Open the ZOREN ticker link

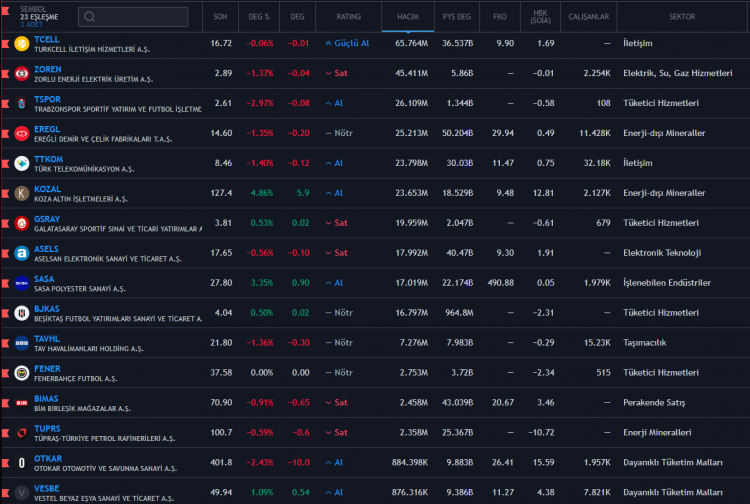47,69
